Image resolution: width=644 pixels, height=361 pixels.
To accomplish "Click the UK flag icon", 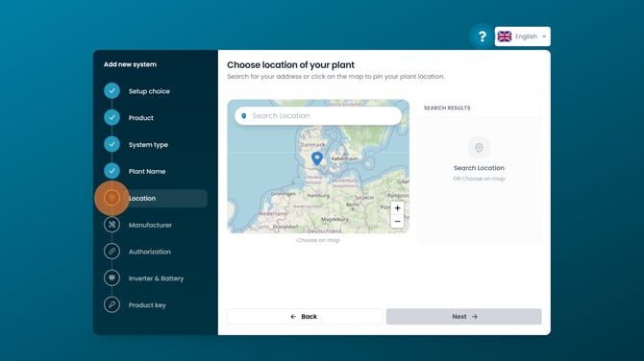I will pos(505,36).
